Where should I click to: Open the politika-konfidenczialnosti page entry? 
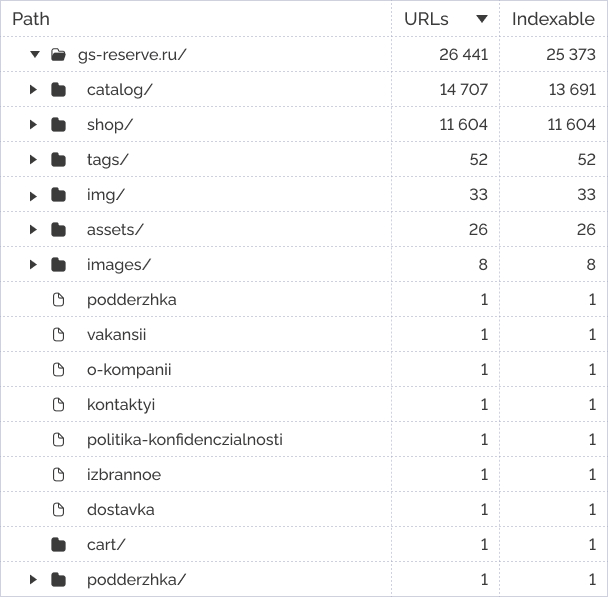(185, 440)
